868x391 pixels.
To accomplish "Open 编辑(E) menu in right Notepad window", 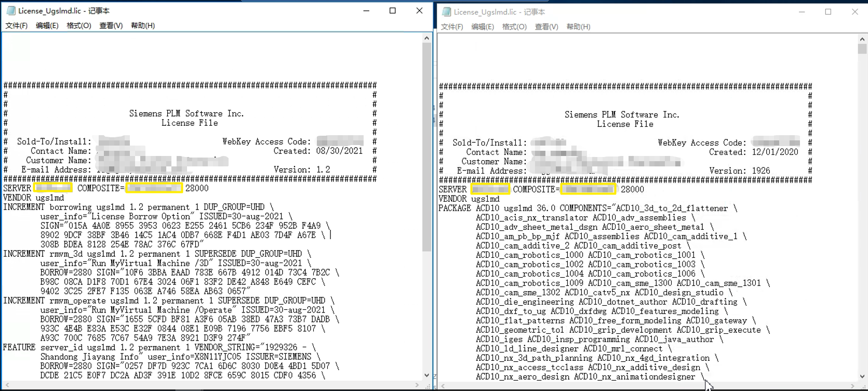I will coord(483,27).
